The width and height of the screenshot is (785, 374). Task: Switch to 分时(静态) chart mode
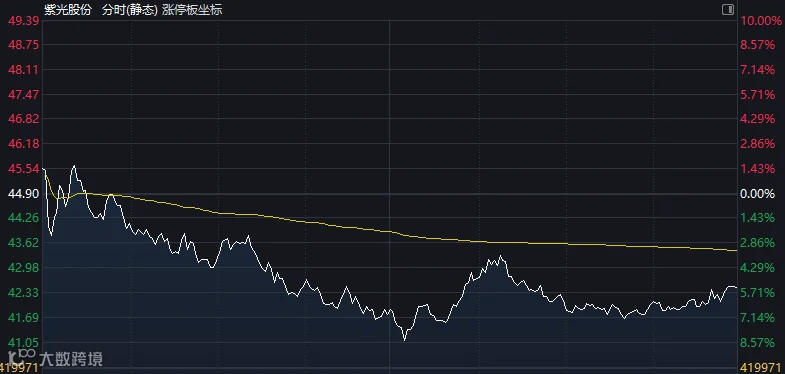(x=129, y=10)
